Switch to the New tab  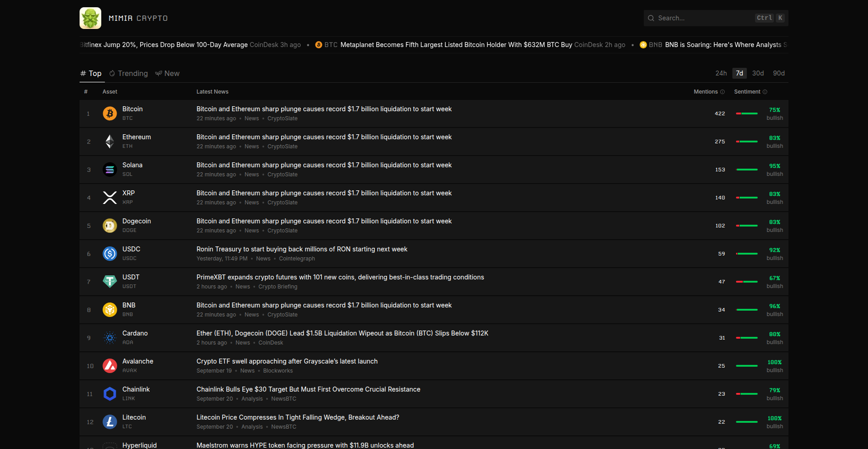coord(168,73)
